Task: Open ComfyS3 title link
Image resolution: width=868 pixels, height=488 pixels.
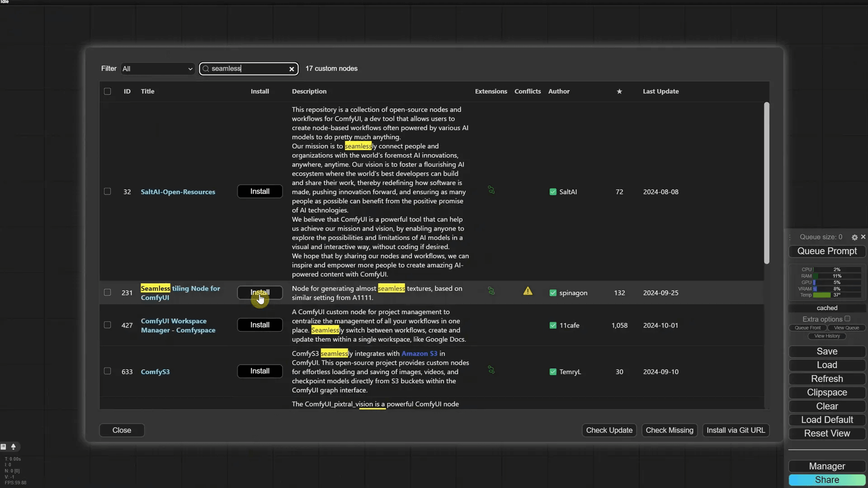Action: (x=155, y=372)
